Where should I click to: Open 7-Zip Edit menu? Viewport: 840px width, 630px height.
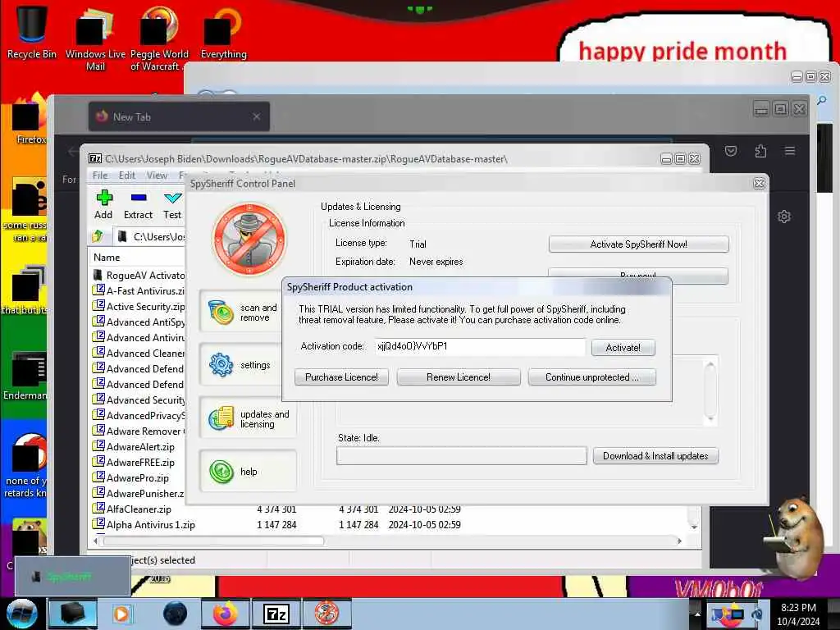[127, 176]
